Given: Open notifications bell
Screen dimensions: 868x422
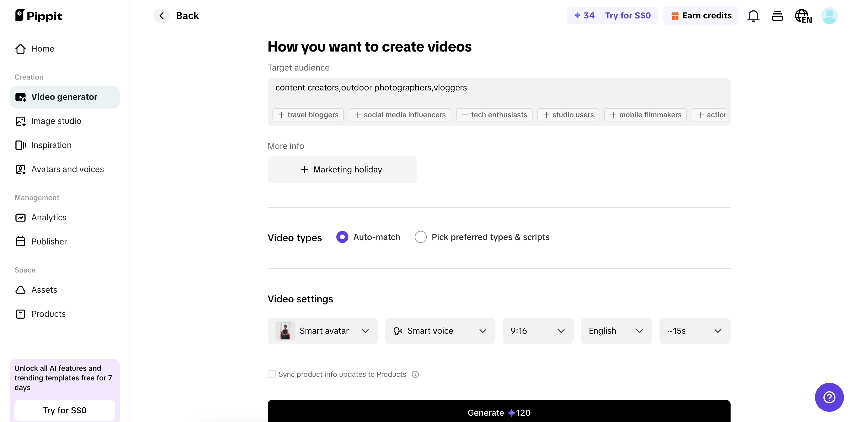Looking at the screenshot, I should coord(753,16).
